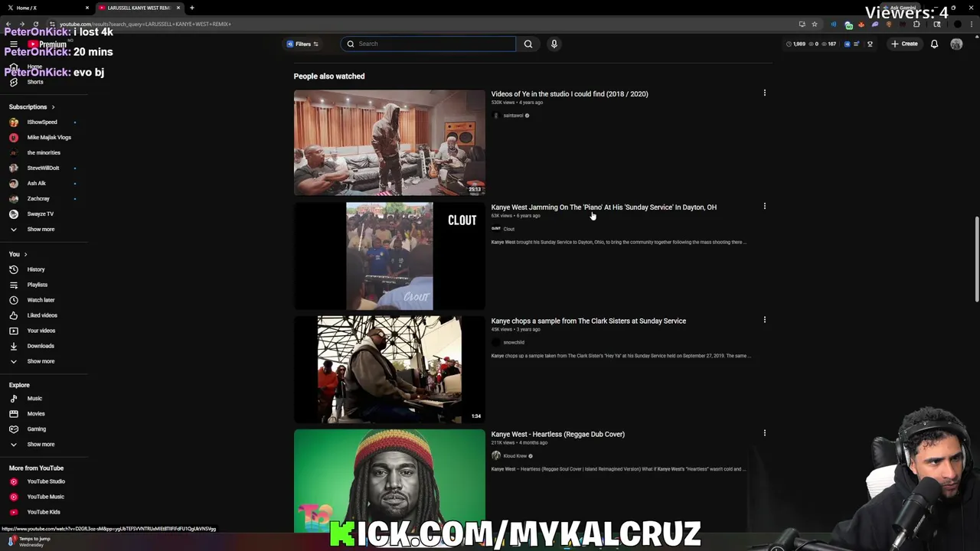980x551 pixels.
Task: Open options menu for Videos of Ye video
Action: pyautogui.click(x=764, y=93)
